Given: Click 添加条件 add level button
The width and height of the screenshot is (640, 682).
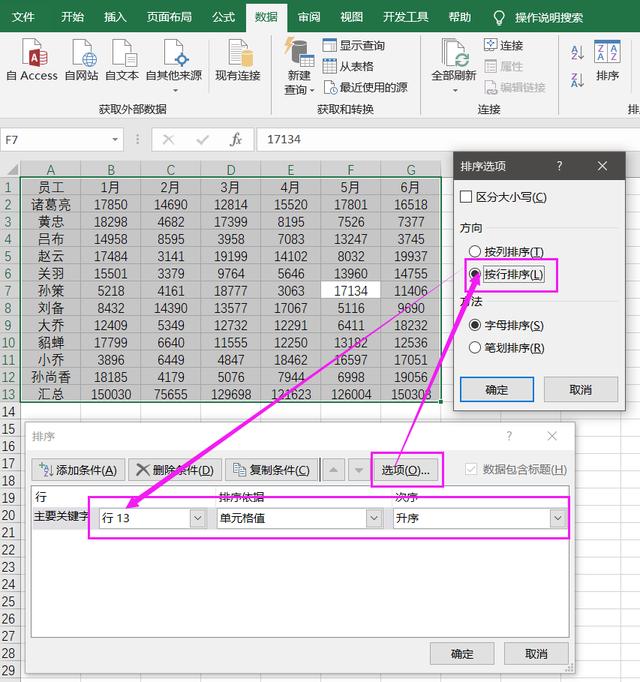Looking at the screenshot, I should pyautogui.click(x=78, y=470).
